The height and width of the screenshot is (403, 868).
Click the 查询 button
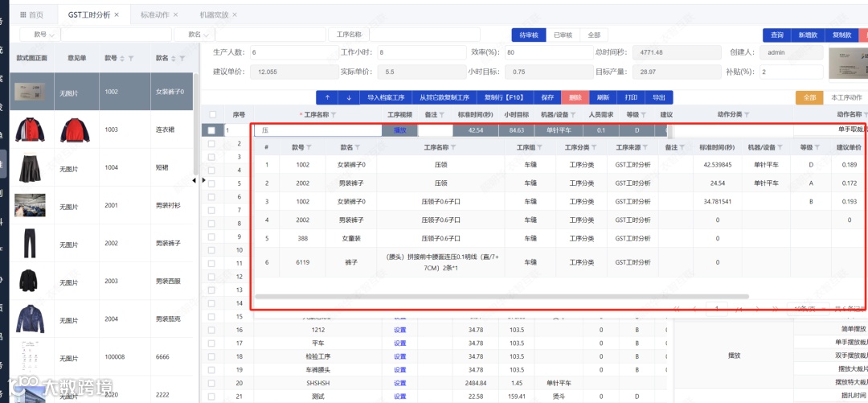click(x=777, y=35)
